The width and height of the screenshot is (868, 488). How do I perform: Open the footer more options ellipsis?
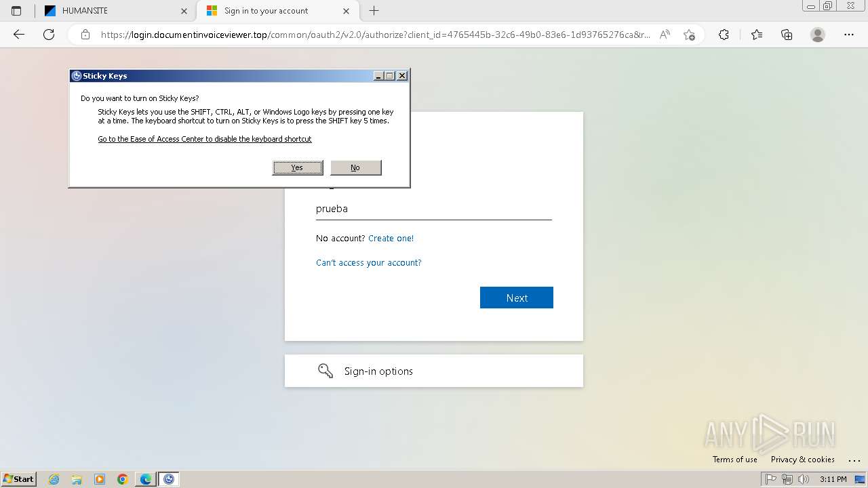(854, 460)
